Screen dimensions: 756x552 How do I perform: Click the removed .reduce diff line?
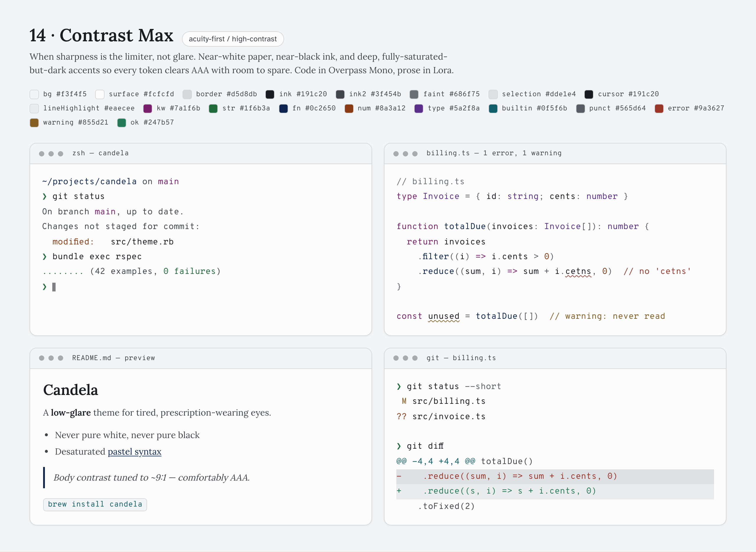tap(555, 476)
